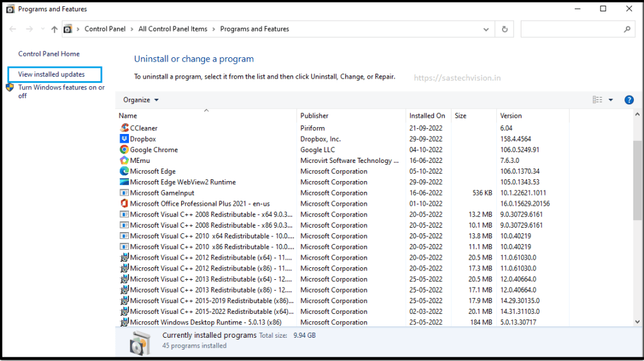The image size is (644, 361).
Task: Click the MEmu program icon
Action: [x=124, y=160]
